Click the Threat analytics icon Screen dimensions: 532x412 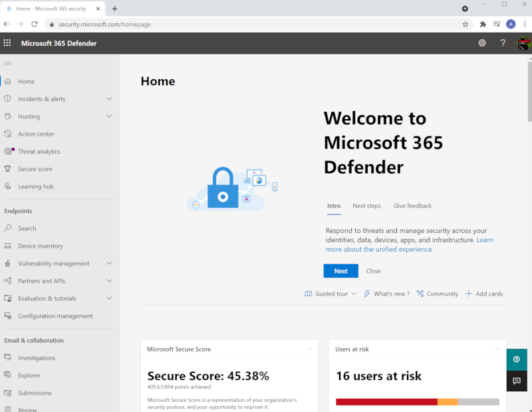(x=9, y=151)
